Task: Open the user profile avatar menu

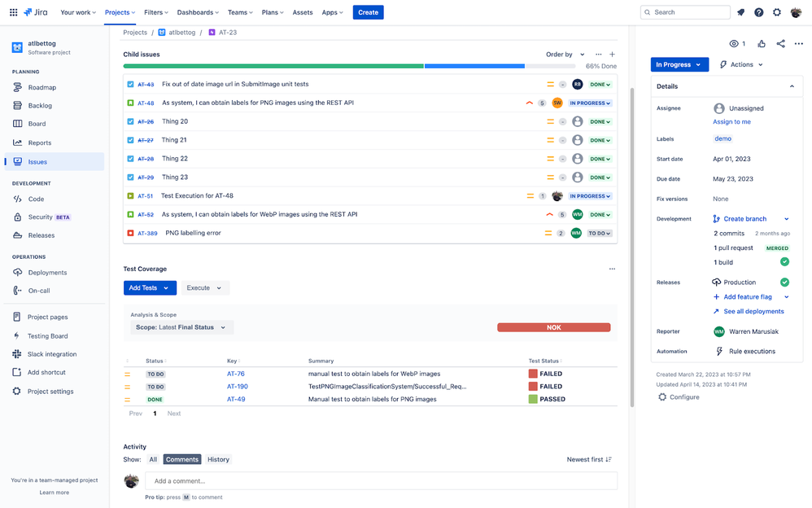Action: coord(796,12)
